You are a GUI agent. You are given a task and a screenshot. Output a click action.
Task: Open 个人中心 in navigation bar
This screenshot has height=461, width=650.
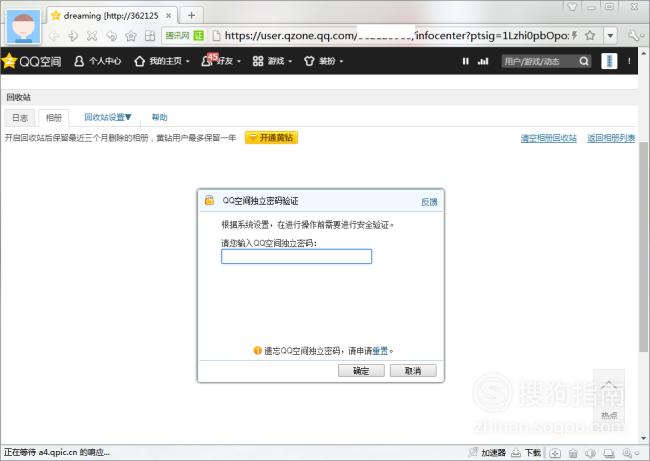point(98,61)
